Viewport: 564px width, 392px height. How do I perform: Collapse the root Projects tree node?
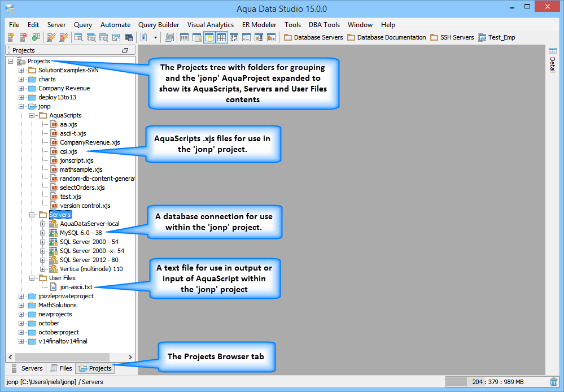(10, 61)
